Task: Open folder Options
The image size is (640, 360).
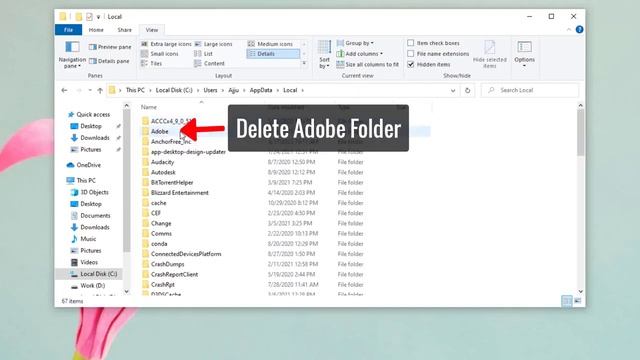Action: (x=524, y=54)
